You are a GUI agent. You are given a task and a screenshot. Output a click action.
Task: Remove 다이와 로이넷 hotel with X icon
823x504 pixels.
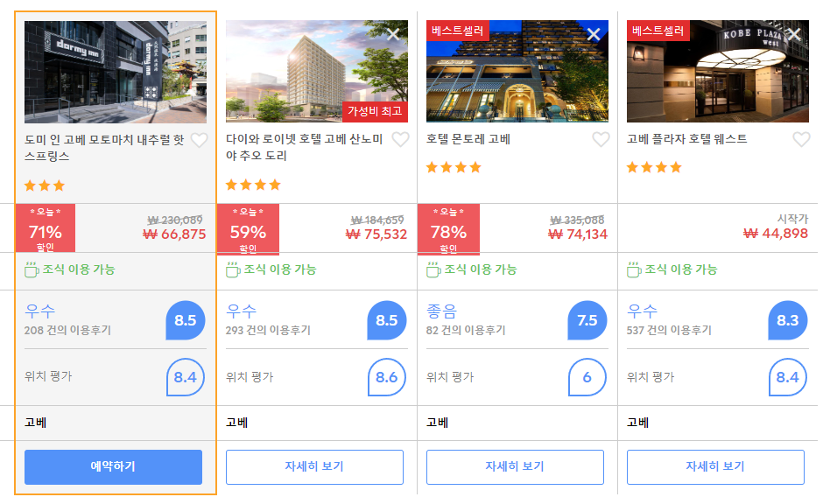click(393, 34)
